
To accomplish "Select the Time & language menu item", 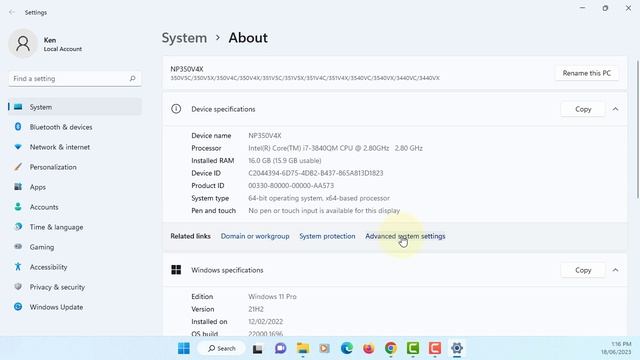I will 75,227.
